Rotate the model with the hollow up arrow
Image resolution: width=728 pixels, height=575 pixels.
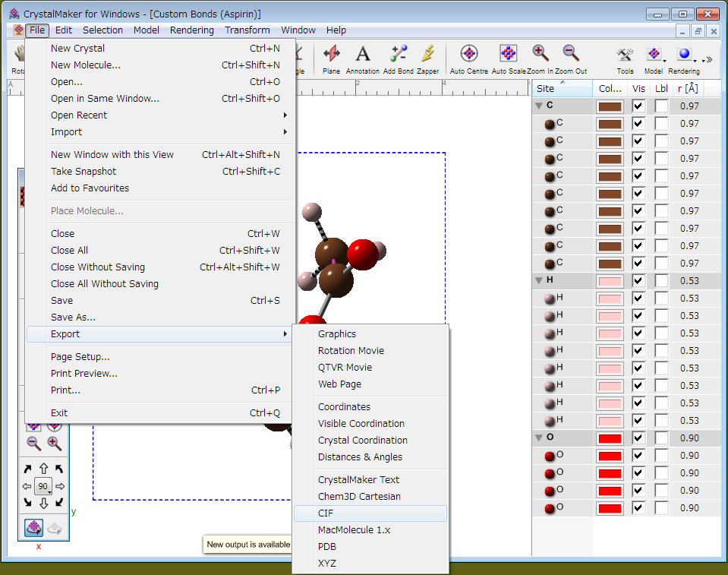click(x=43, y=469)
